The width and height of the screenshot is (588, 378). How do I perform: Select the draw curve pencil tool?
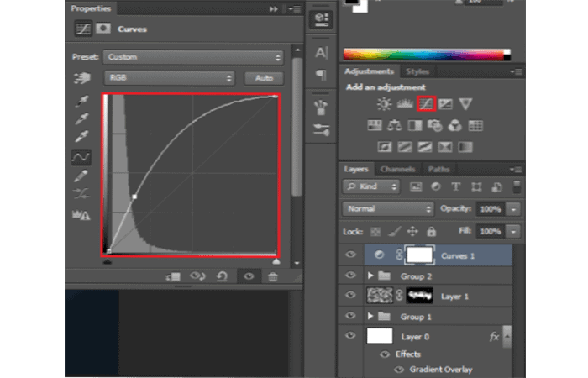point(81,176)
